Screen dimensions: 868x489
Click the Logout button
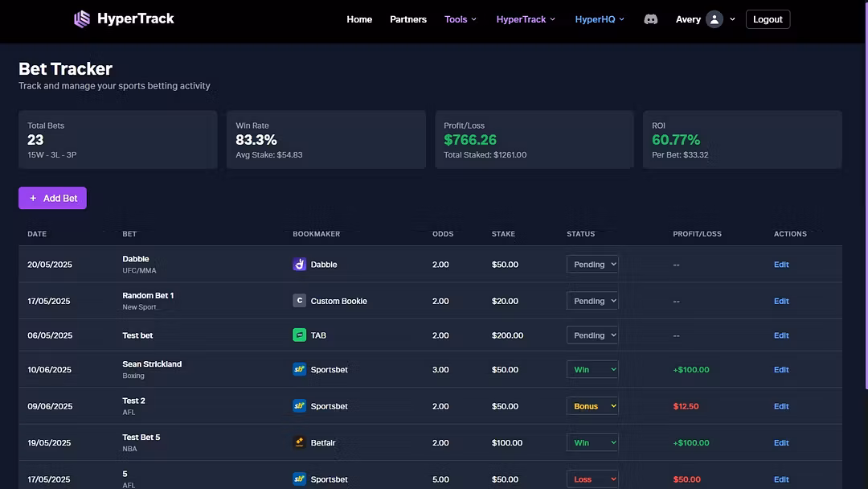(768, 19)
